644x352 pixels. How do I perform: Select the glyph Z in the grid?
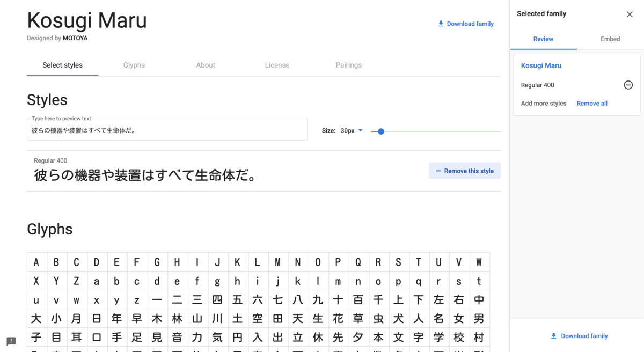click(77, 281)
